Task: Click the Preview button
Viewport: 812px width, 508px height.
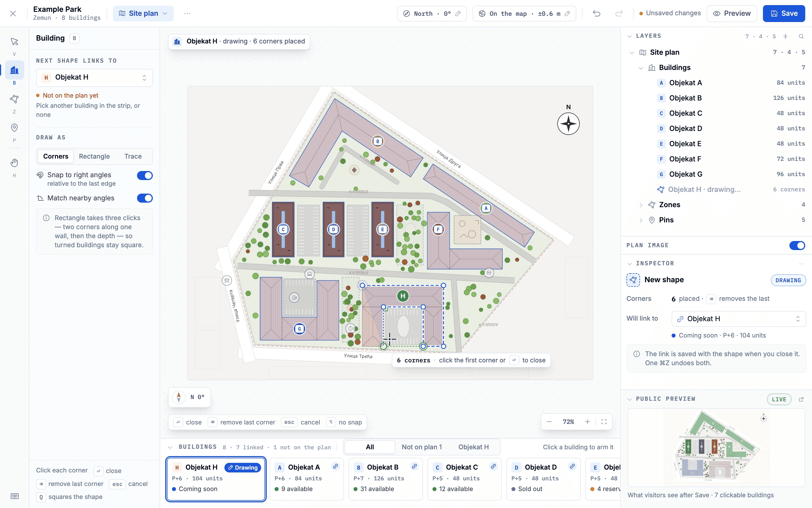Action: point(732,14)
